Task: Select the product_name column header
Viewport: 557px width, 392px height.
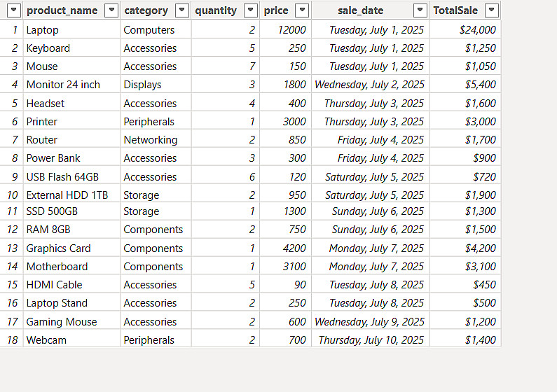Action: [62, 10]
